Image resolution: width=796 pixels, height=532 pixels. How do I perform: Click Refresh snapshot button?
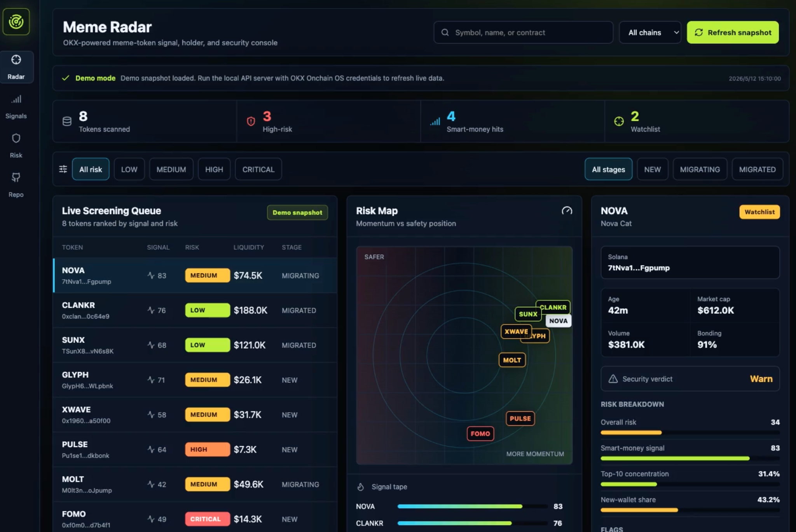coord(733,33)
